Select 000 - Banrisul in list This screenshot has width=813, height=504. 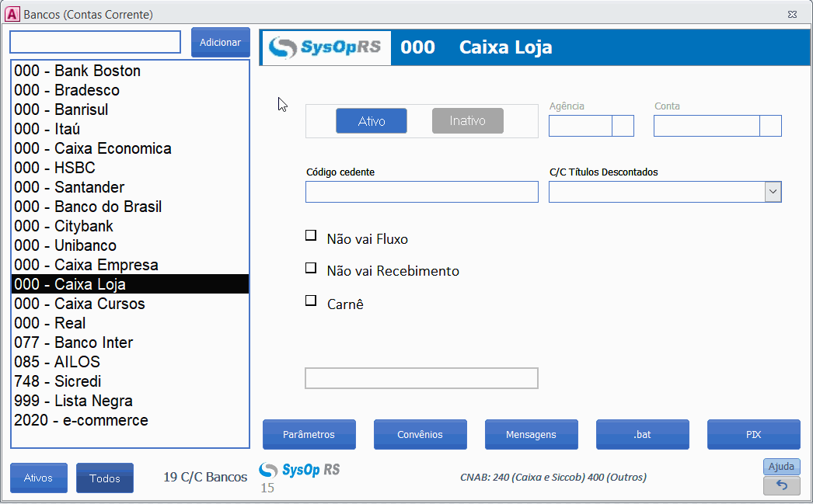[130, 109]
